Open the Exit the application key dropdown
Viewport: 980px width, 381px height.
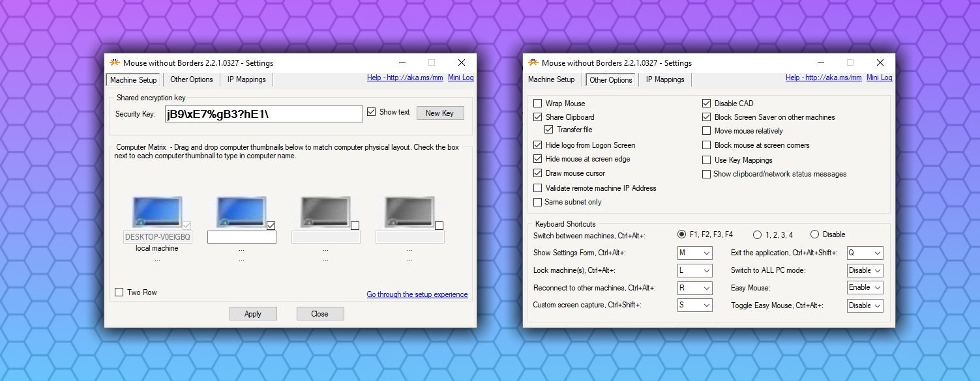click(x=865, y=253)
